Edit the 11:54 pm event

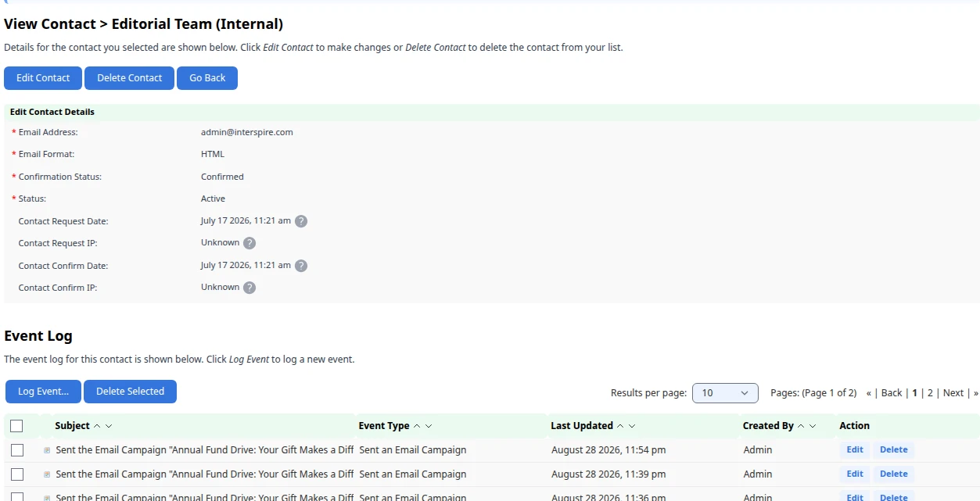(x=855, y=450)
